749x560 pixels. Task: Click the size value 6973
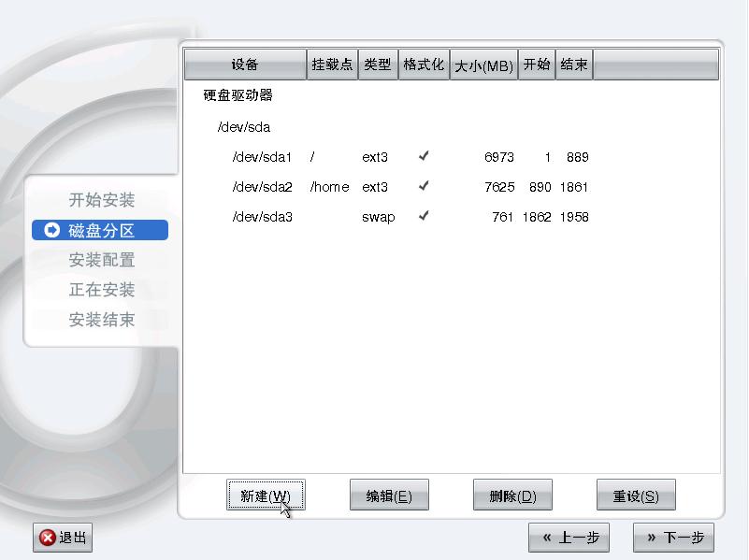click(498, 157)
